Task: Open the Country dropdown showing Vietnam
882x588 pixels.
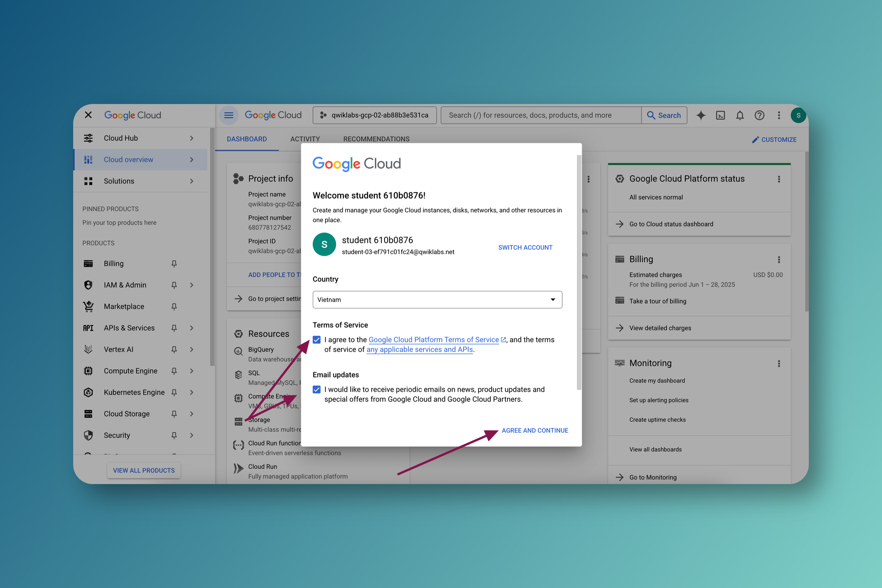Action: point(437,300)
